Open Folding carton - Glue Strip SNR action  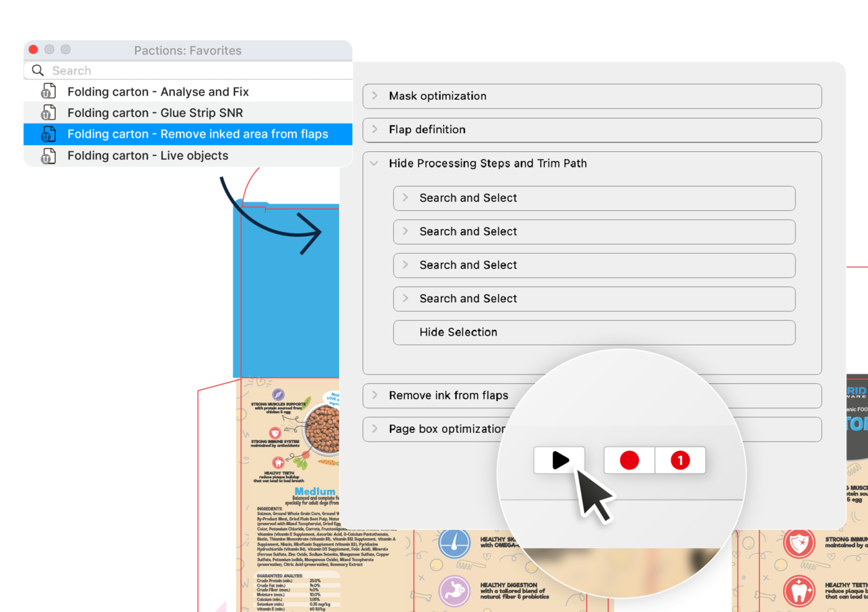click(188, 113)
